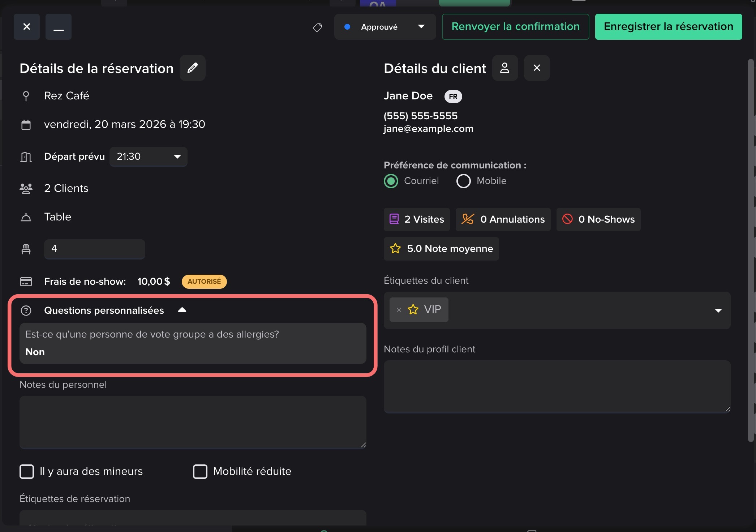Image resolution: width=756 pixels, height=532 pixels.
Task: Select the Mobile communication preference
Action: tap(464, 181)
